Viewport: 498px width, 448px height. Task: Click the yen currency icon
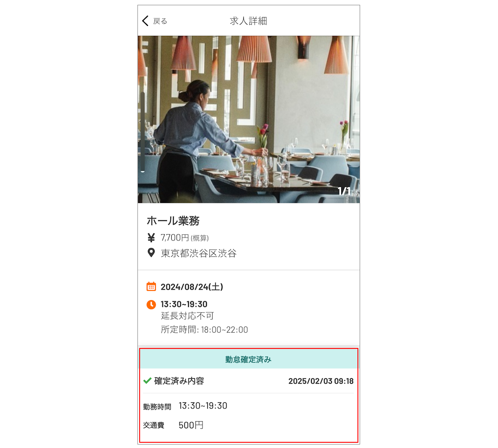point(151,238)
